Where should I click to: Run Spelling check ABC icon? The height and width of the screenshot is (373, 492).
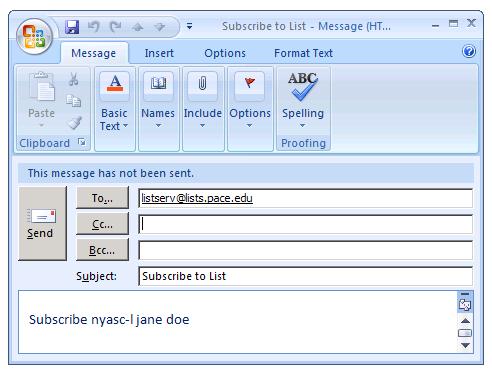(x=303, y=87)
